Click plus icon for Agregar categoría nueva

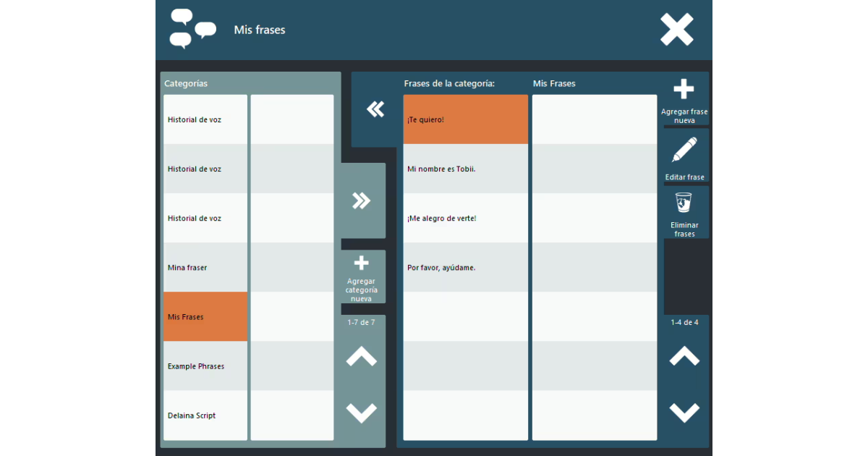coord(362,263)
